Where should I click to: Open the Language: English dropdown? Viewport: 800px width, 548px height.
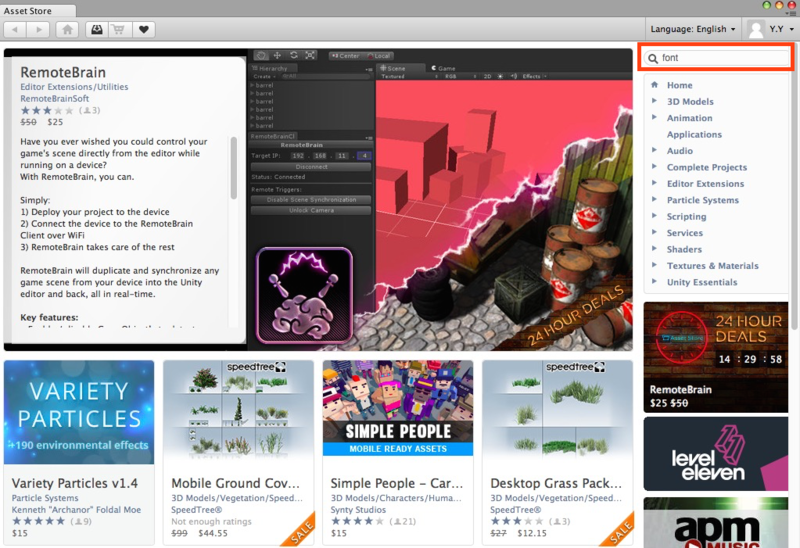692,29
